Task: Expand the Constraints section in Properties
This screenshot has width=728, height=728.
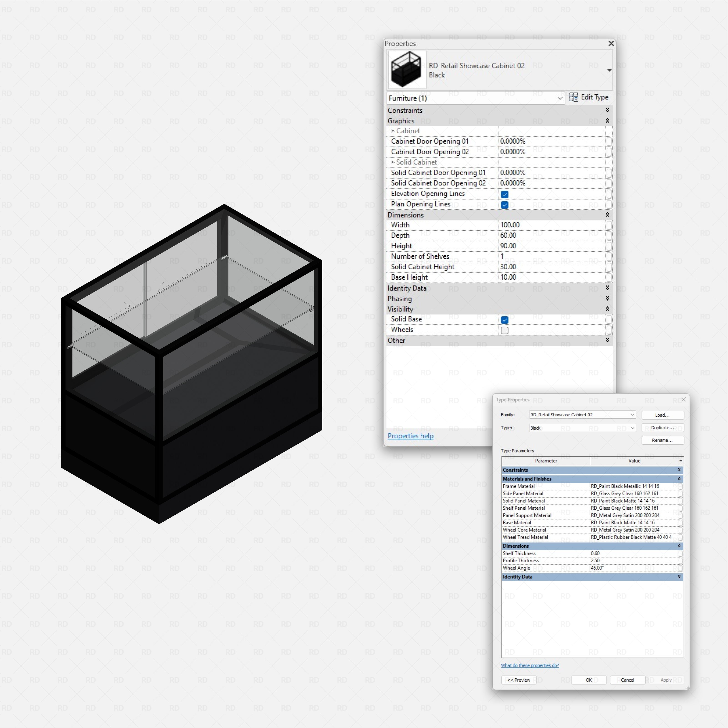Action: click(607, 110)
